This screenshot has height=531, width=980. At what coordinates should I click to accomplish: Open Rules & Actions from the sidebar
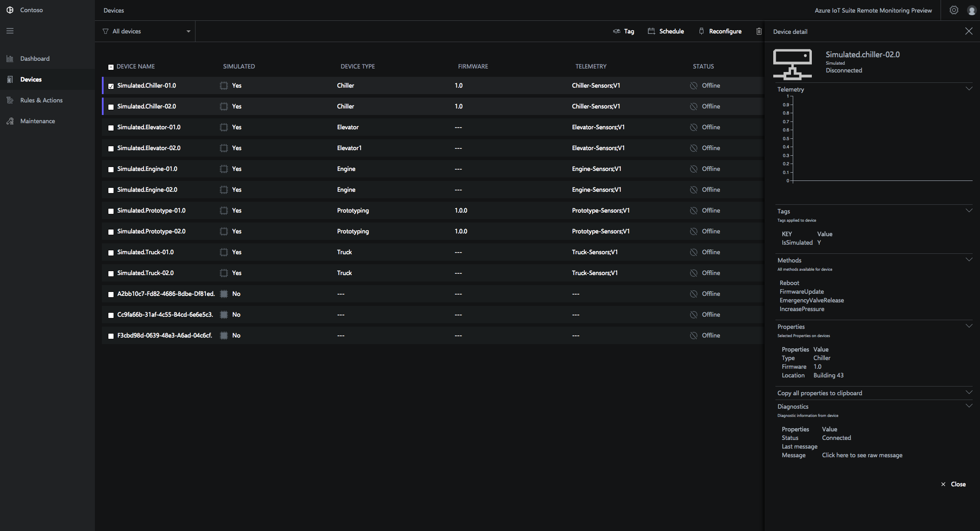tap(41, 100)
